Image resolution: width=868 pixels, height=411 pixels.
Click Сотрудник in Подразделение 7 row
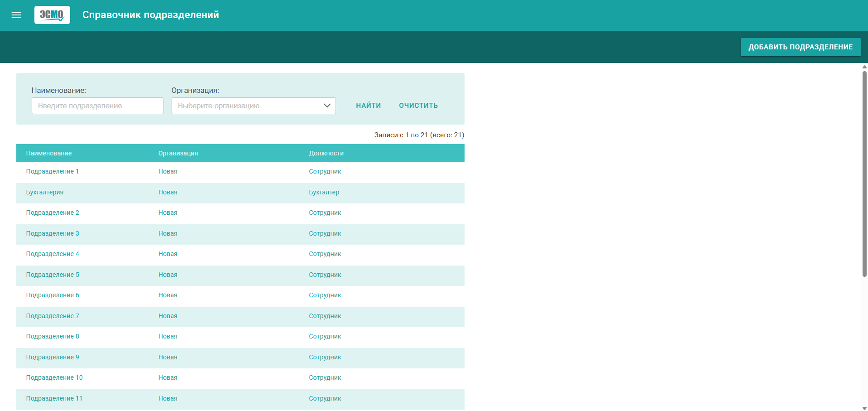click(x=325, y=316)
